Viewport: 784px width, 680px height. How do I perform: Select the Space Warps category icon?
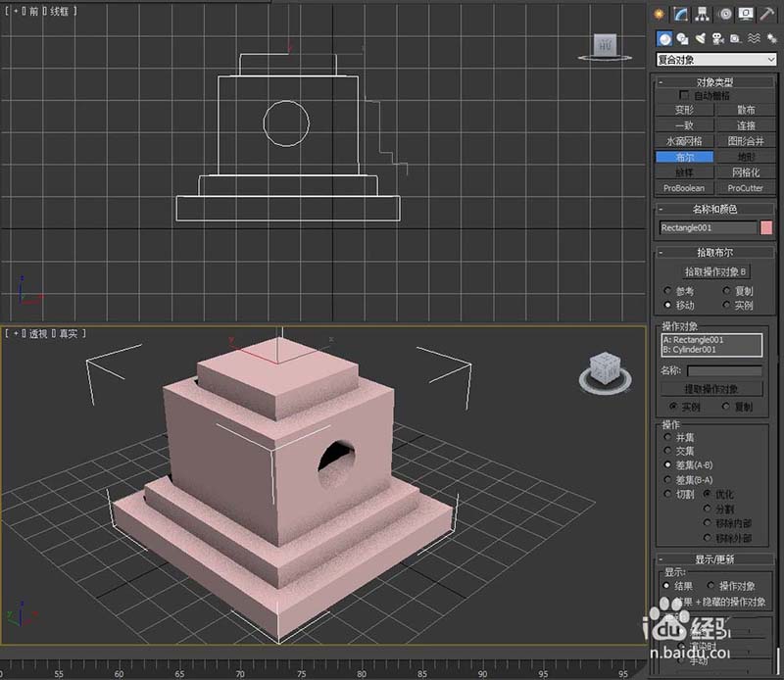point(753,39)
